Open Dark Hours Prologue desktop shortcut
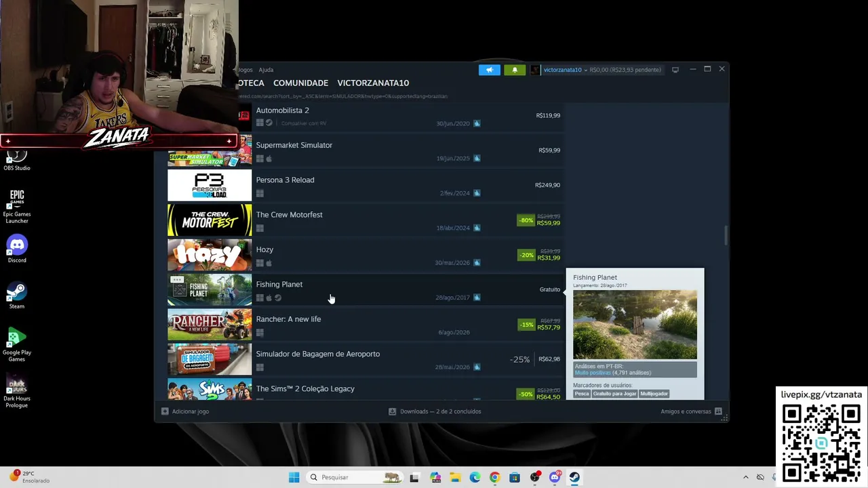Image resolution: width=868 pixels, height=488 pixels. [x=17, y=391]
